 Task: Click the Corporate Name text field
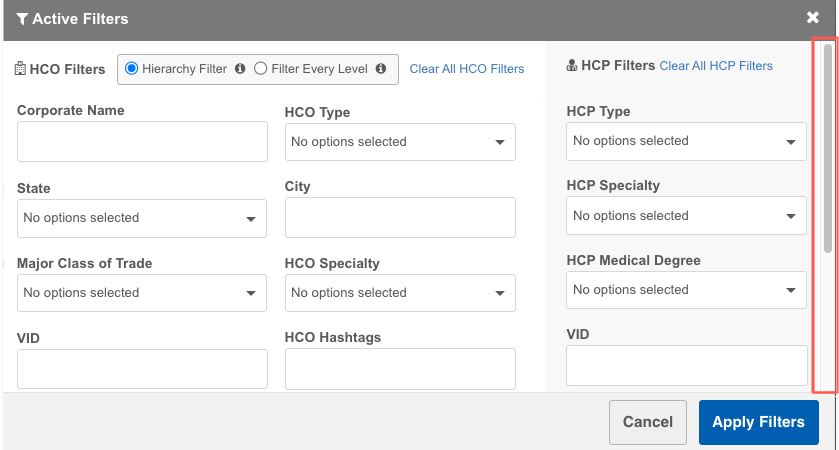142,142
